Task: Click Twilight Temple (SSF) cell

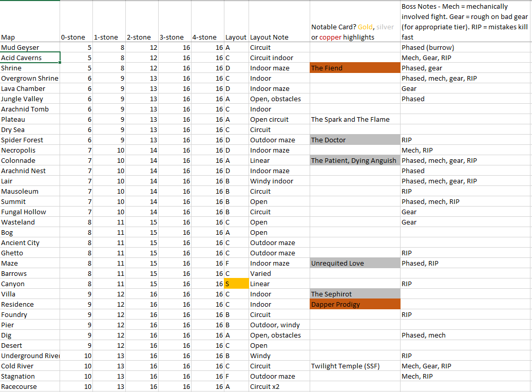Action: (x=355, y=366)
